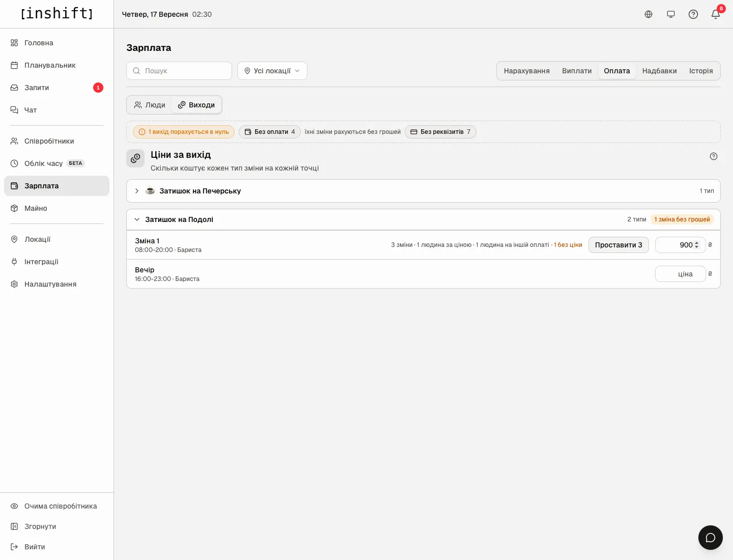Click the monitor display icon in header
Viewport: 733px width, 560px height.
pos(671,14)
